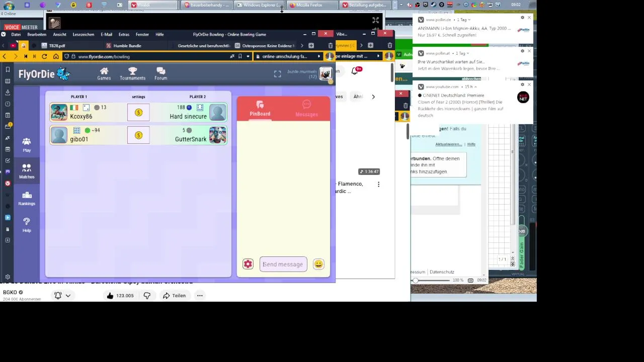The image size is (644, 362).
Task: Toggle FlyOrDie fullscreen icon
Action: (x=277, y=74)
